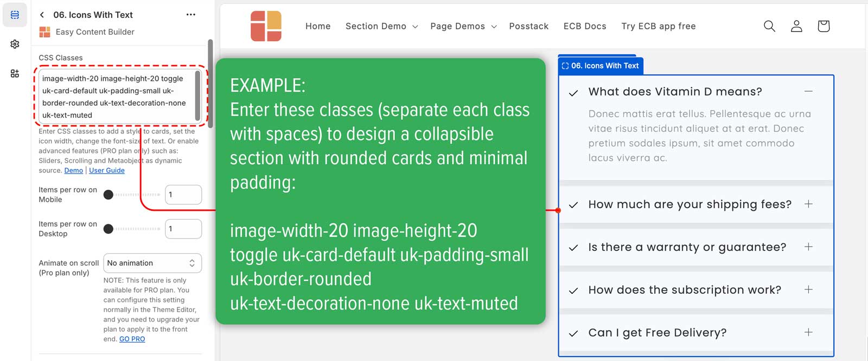Open the User Guide link
This screenshot has height=361, width=868.
(107, 170)
